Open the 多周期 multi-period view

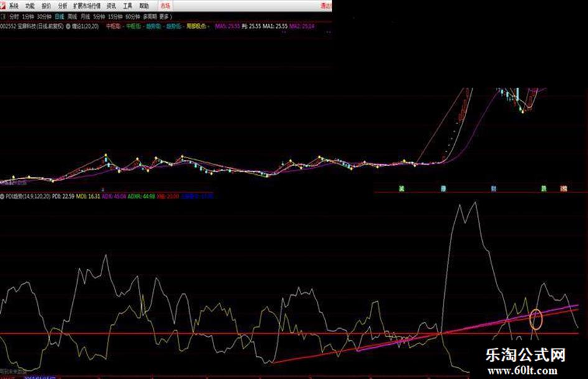(149, 16)
